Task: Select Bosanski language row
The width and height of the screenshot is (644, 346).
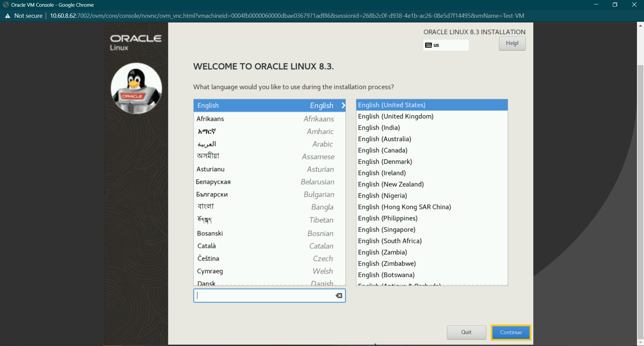Action: point(270,233)
